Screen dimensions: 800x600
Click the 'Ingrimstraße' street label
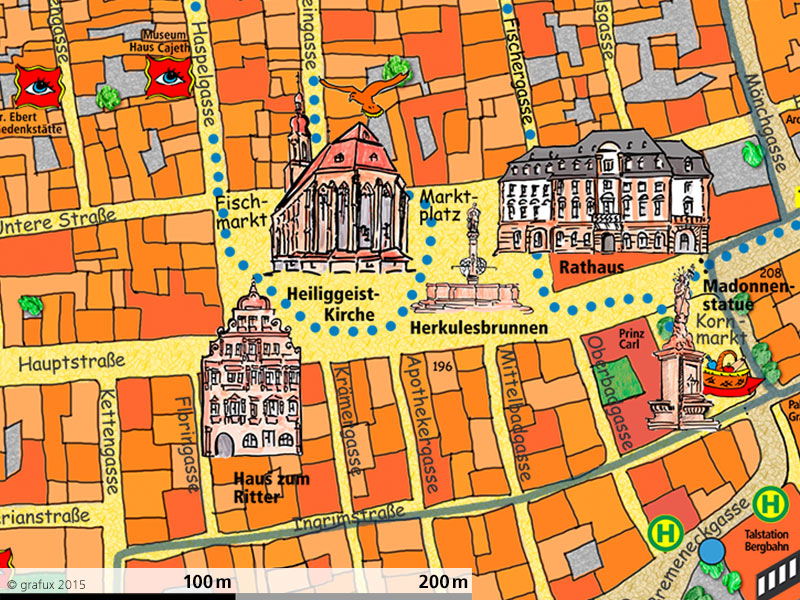point(349,516)
